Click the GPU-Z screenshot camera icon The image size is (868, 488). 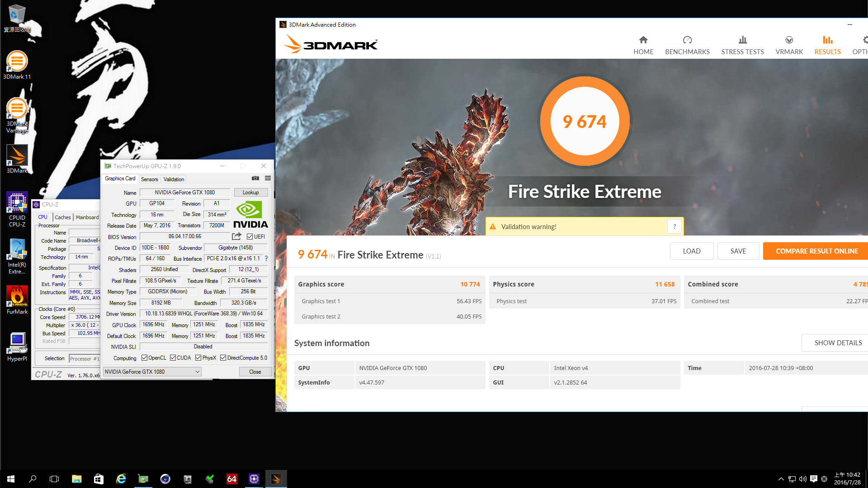pos(255,178)
